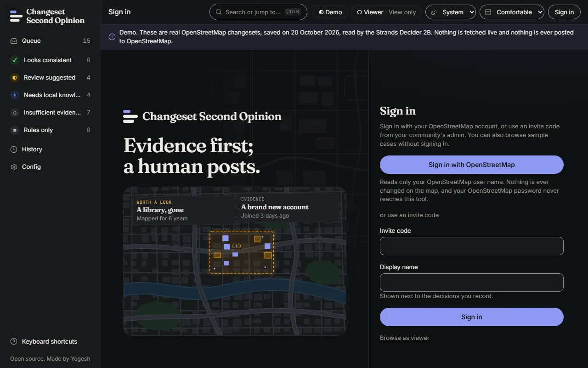
Task: Open the Comfortable density dropdown
Action: pyautogui.click(x=512, y=12)
